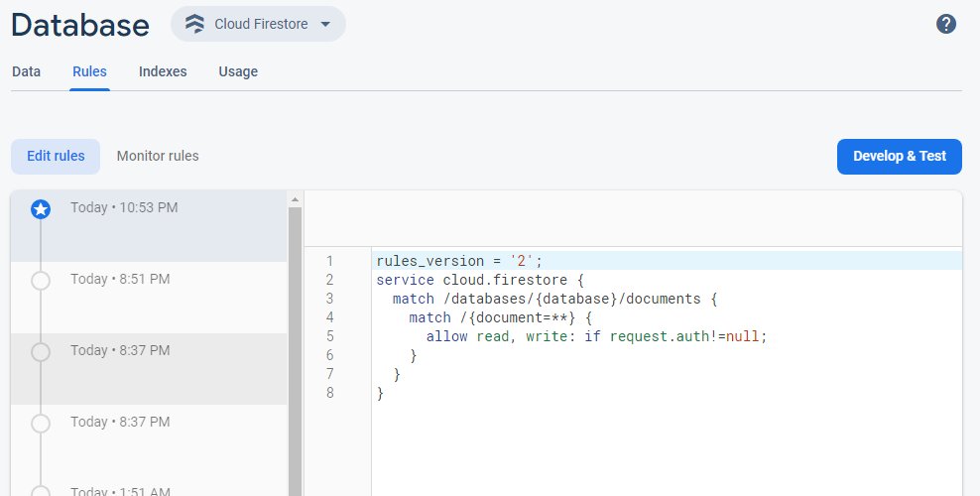Click line number 8 in editor gutter
This screenshot has width=980, height=496.
(329, 392)
